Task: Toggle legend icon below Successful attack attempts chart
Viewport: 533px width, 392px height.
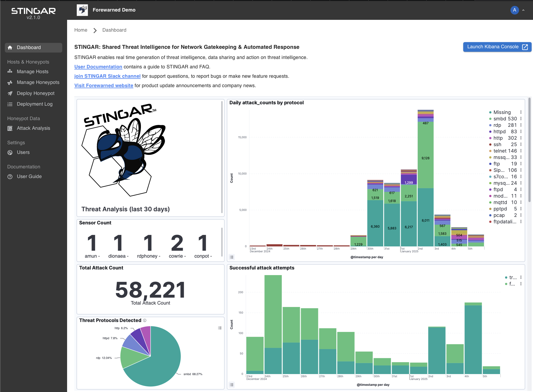Action: (x=232, y=385)
